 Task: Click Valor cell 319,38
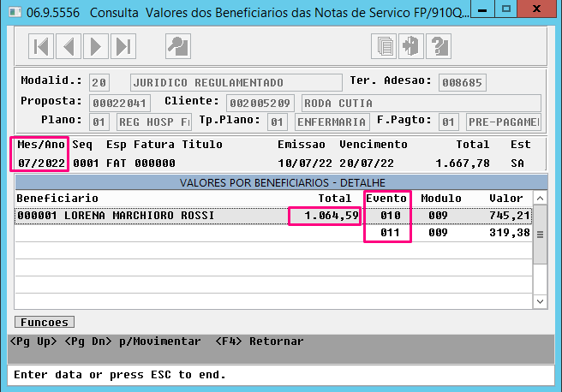tap(510, 233)
